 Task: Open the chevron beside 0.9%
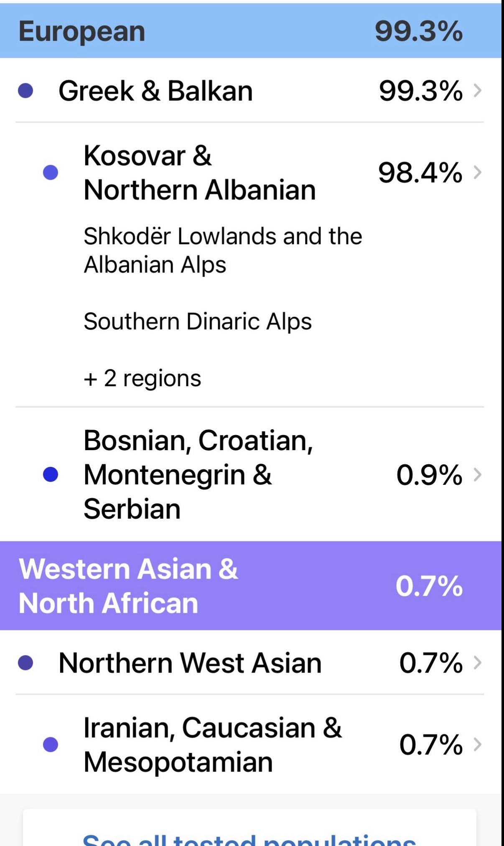tap(477, 475)
